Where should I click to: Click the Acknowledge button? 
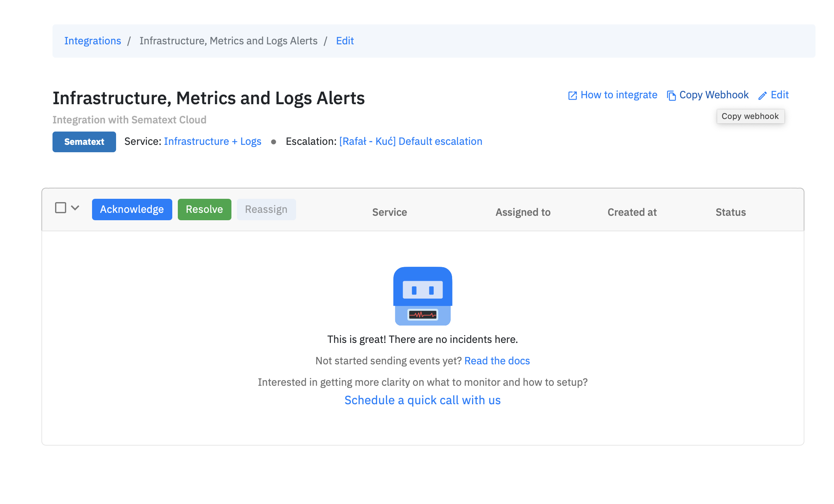pyautogui.click(x=132, y=209)
